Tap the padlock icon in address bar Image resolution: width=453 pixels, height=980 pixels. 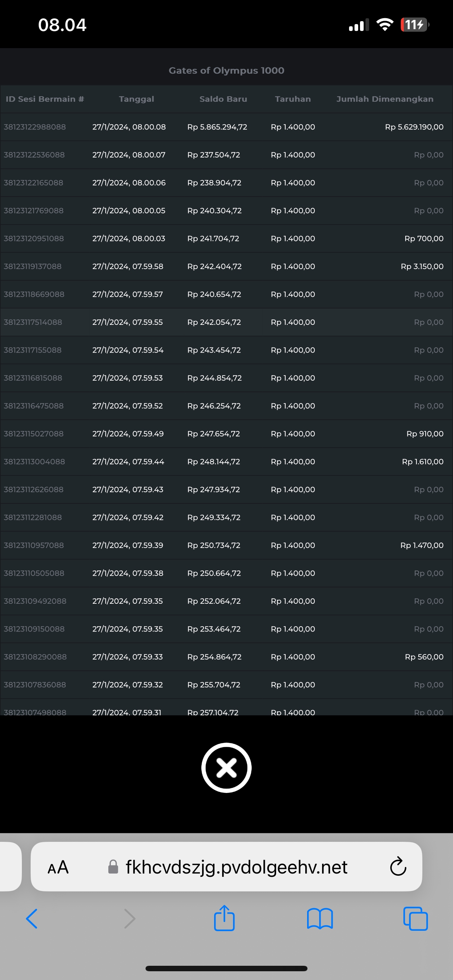[113, 867]
